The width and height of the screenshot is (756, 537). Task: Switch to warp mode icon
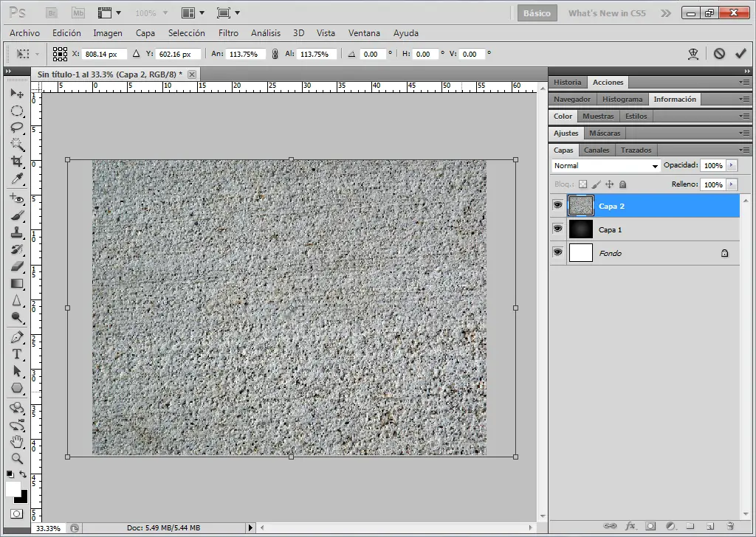693,53
